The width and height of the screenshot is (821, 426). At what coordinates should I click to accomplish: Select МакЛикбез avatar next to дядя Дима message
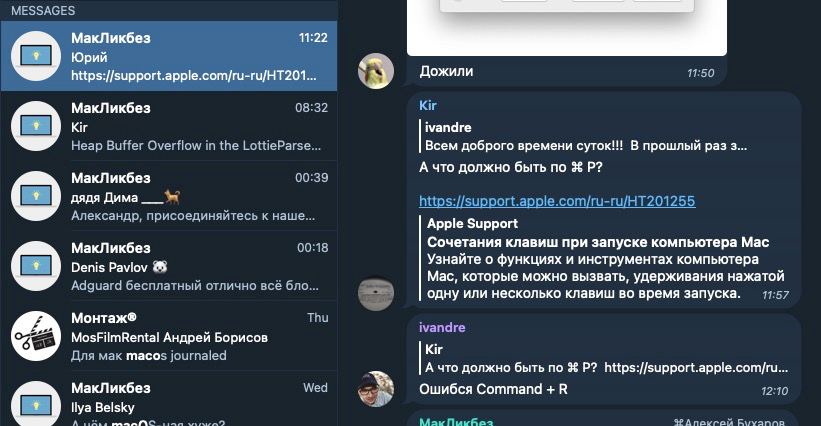[x=36, y=196]
